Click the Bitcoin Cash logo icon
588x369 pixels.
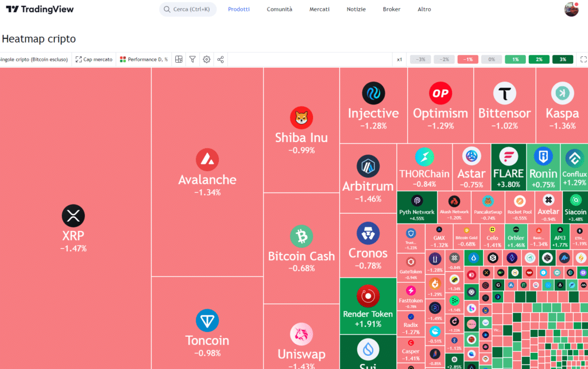(301, 236)
